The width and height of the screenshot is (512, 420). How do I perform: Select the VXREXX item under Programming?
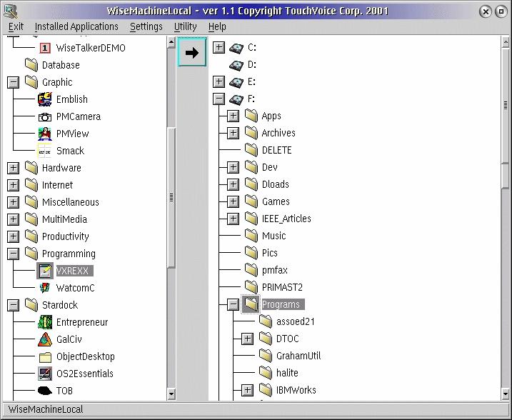coord(74,271)
